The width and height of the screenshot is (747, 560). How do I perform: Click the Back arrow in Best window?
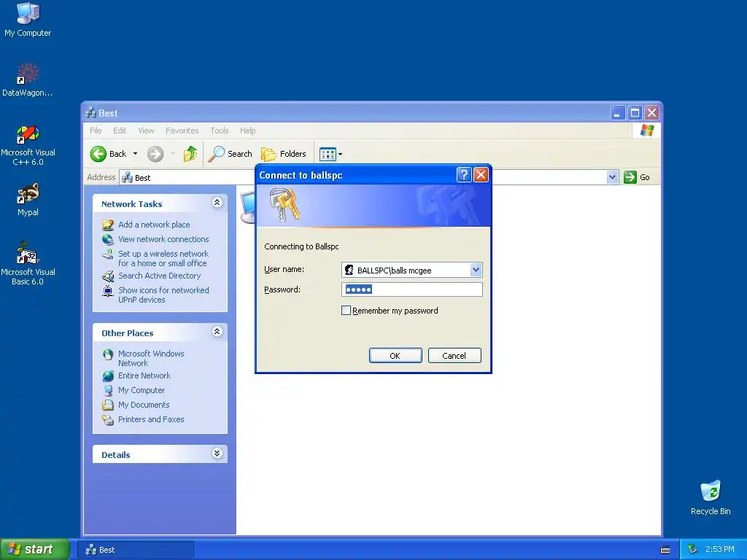point(98,154)
